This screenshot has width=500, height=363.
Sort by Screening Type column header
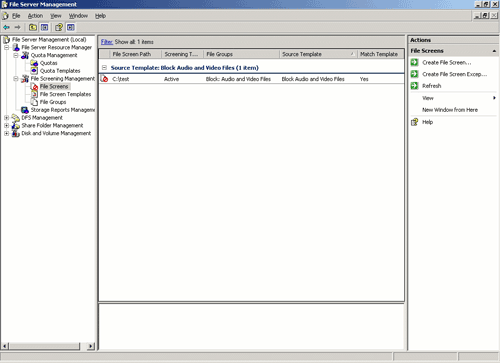coord(182,54)
